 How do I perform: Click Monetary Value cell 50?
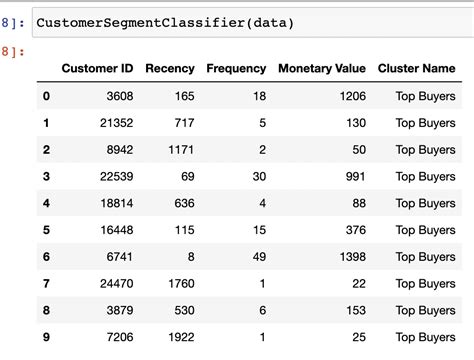pos(359,150)
